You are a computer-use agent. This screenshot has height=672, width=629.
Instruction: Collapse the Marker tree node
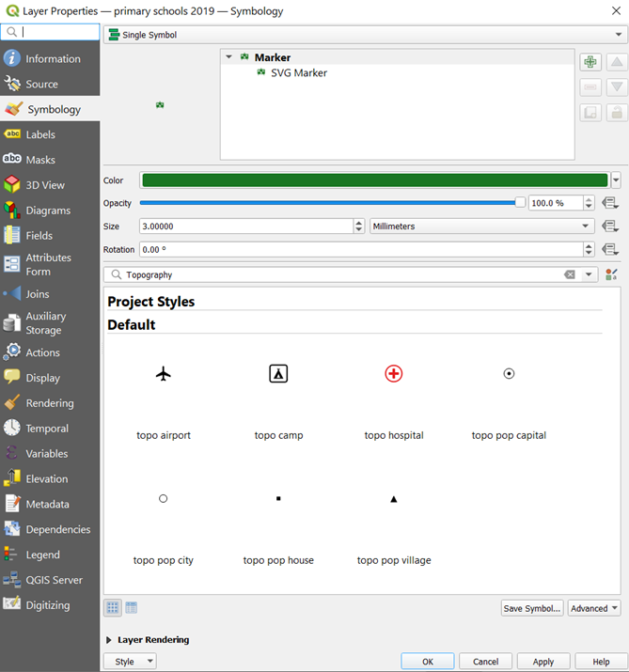(228, 57)
